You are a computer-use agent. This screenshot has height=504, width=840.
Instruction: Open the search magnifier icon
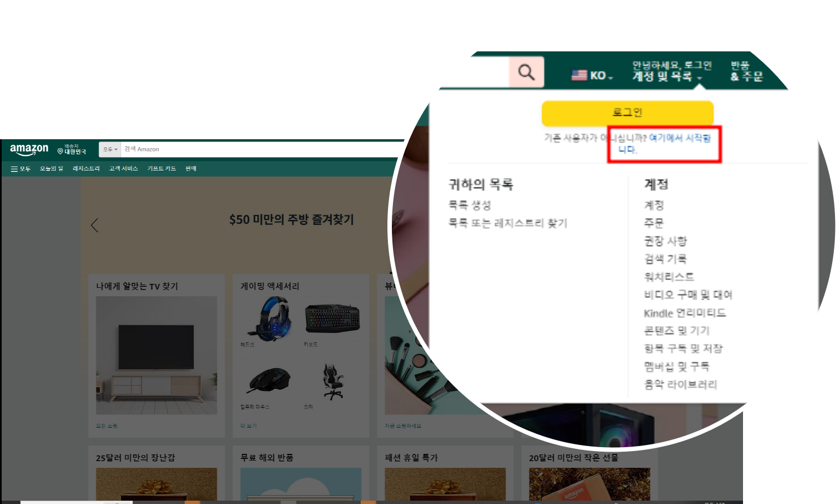click(526, 72)
